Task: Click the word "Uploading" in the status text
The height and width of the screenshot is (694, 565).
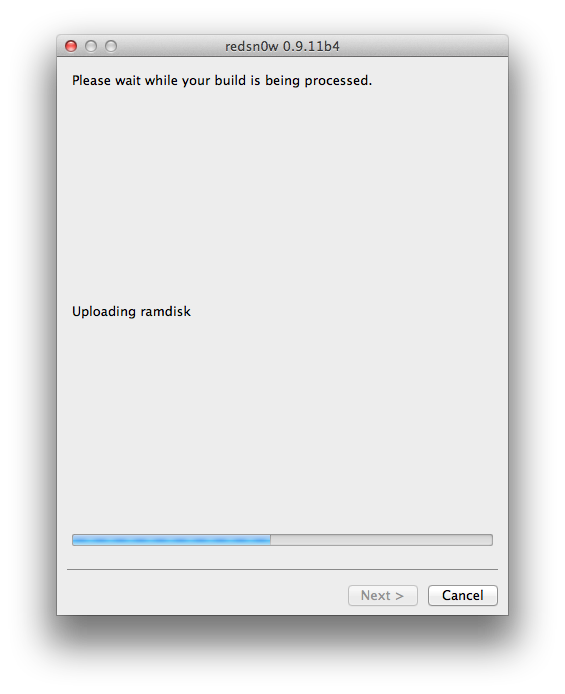Action: [104, 312]
